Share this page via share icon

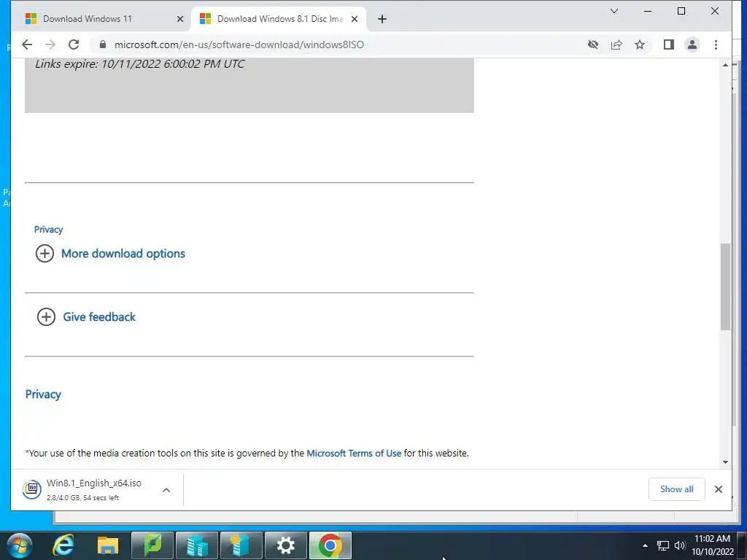point(616,44)
